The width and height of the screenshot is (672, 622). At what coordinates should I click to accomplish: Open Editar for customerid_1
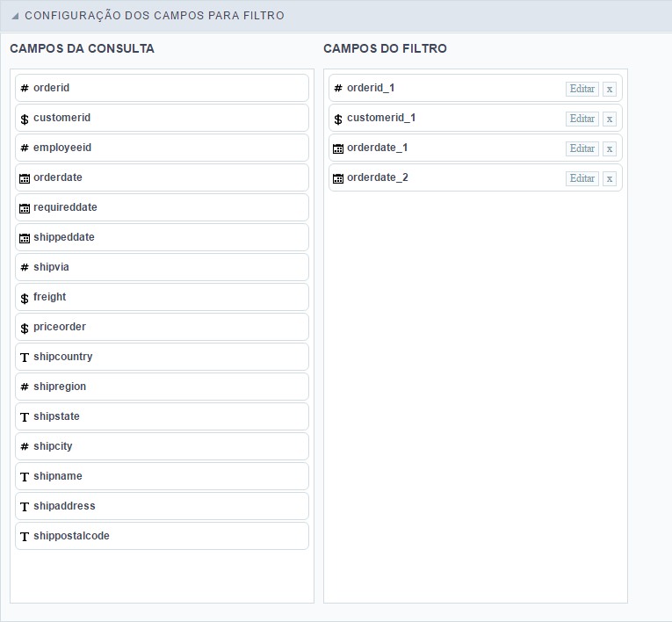(582, 119)
